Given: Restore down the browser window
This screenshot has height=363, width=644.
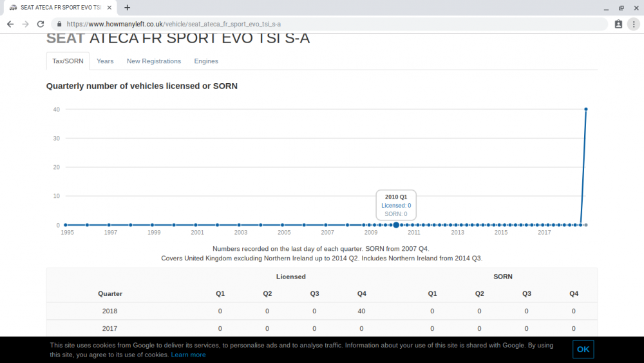Looking at the screenshot, I should coord(621,8).
